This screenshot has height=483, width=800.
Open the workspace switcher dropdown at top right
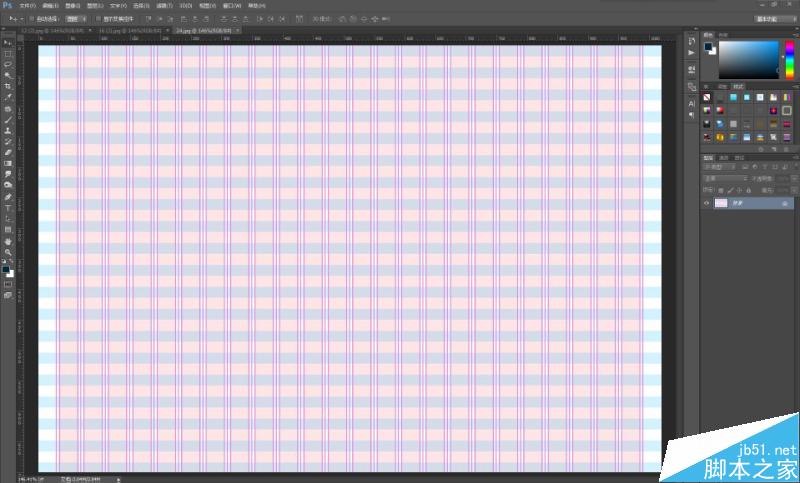tap(776, 19)
